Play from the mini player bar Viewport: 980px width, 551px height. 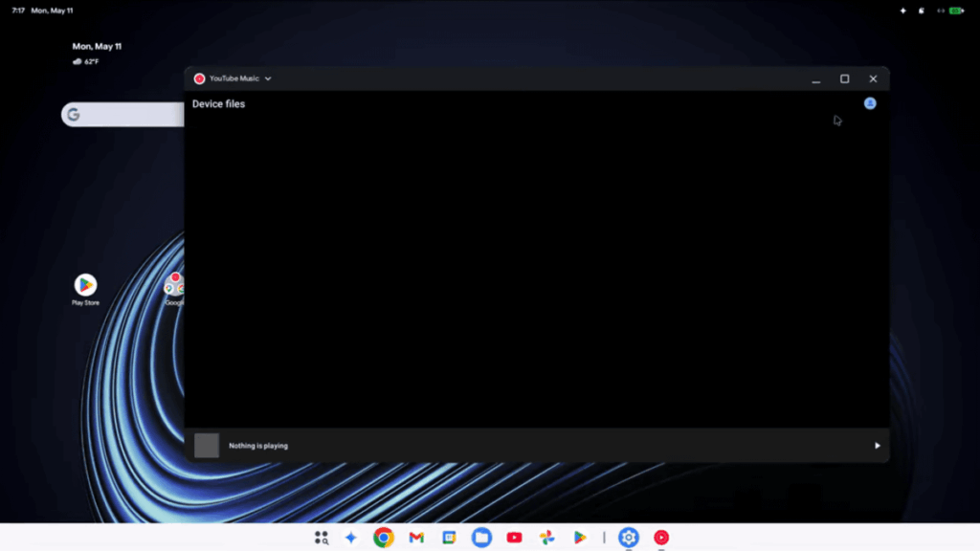(877, 446)
